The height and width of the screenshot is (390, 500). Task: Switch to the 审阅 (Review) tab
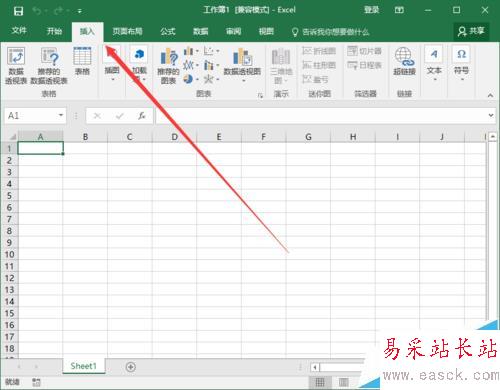233,31
